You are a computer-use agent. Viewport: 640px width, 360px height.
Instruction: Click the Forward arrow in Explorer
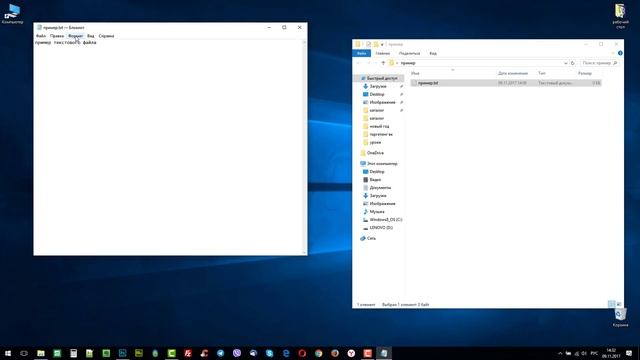[369, 63]
